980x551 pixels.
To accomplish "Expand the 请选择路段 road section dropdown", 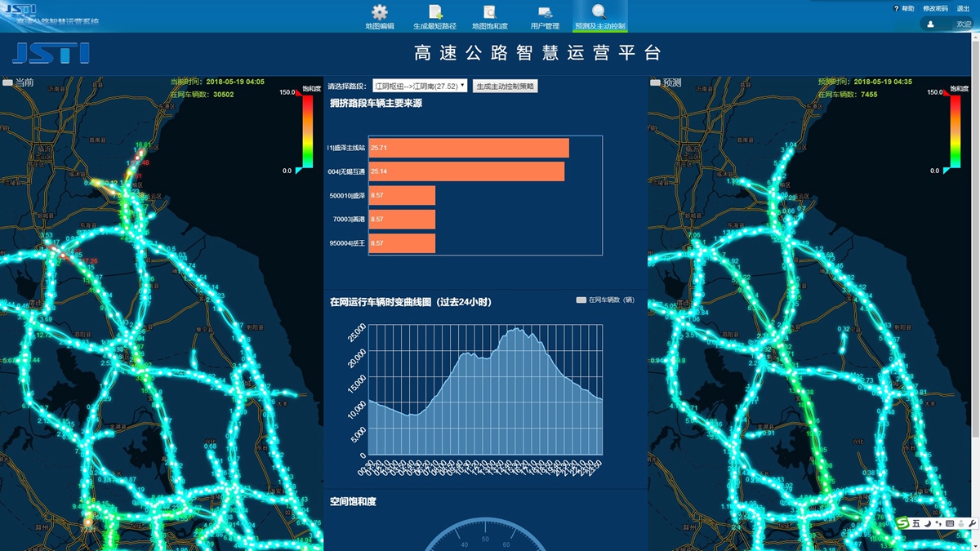I will point(420,86).
